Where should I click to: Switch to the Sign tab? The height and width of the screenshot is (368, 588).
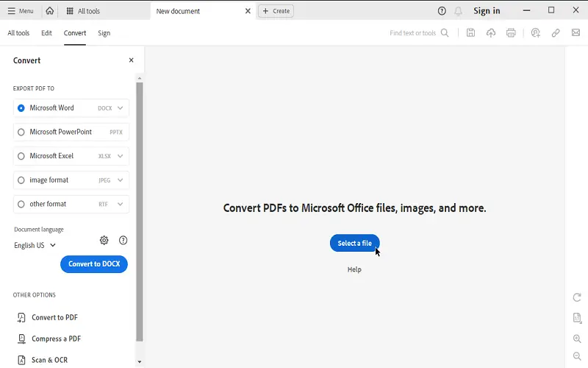pyautogui.click(x=104, y=33)
